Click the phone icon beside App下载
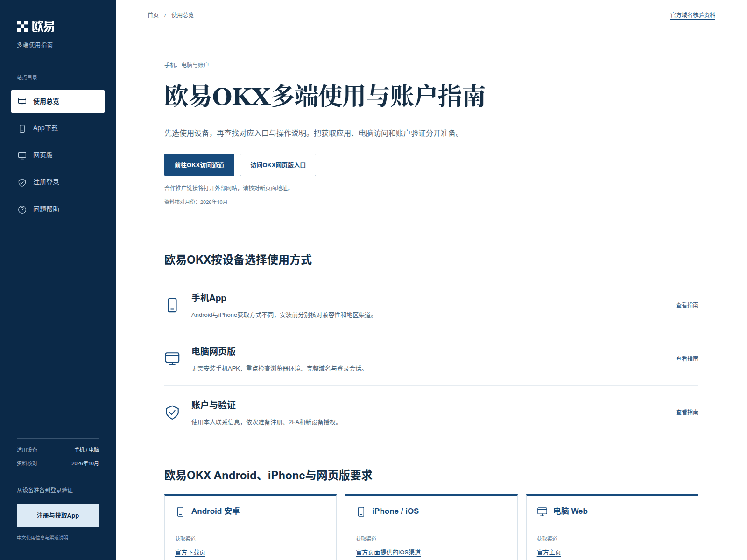Viewport: 747px width, 560px height. (22, 128)
